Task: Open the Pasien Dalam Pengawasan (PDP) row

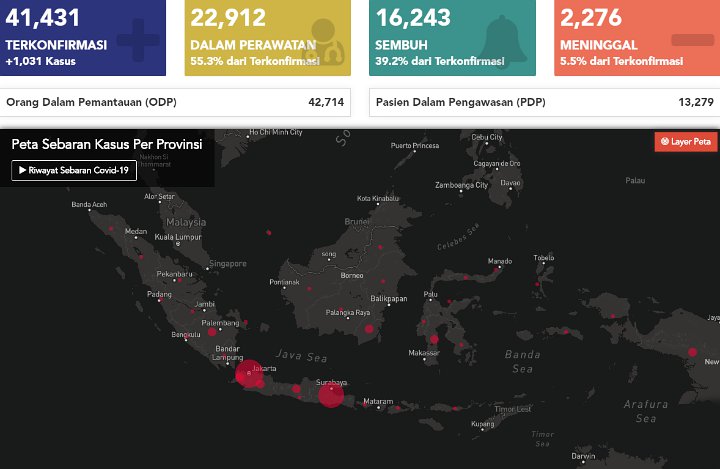Action: [545, 102]
